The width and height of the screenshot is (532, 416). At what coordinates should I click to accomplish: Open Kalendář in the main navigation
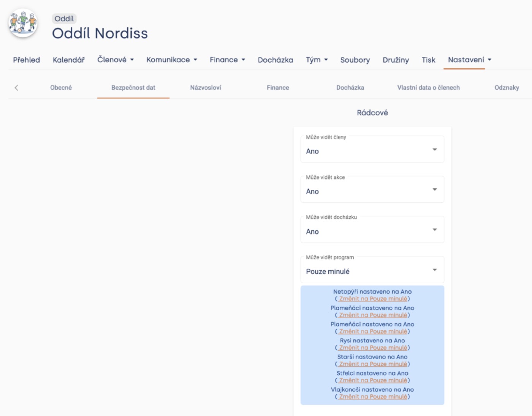[68, 60]
